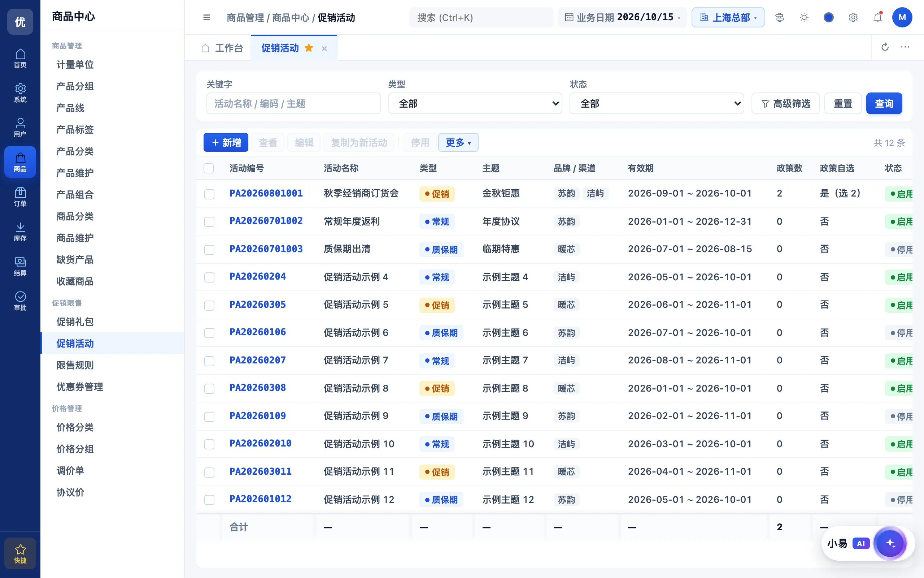
Task: Open the 用户 user module icon
Action: point(20,127)
